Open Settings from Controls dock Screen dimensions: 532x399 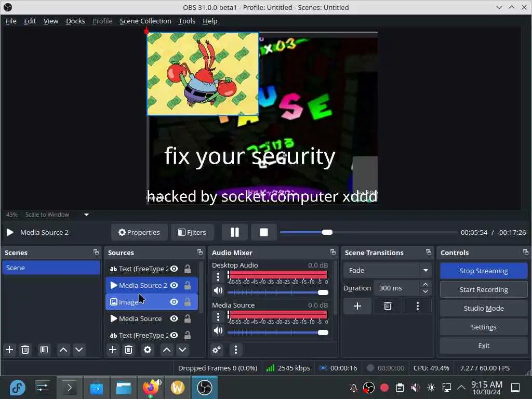(x=484, y=327)
